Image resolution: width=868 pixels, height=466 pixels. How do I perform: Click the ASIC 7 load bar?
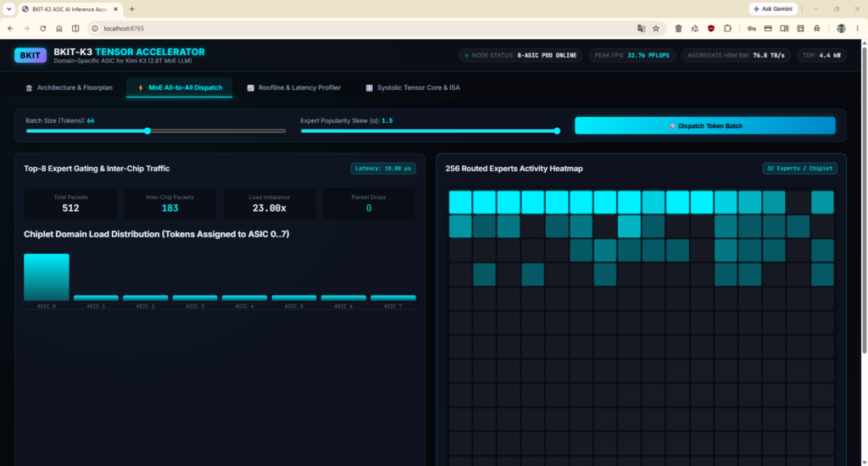393,297
